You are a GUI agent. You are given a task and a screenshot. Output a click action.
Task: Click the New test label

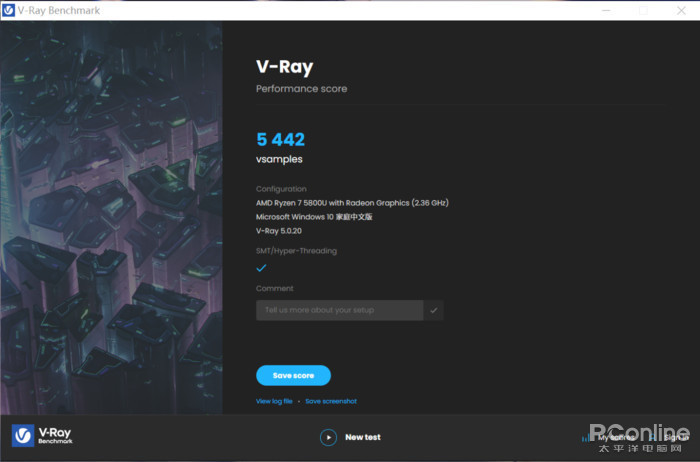pyautogui.click(x=363, y=437)
